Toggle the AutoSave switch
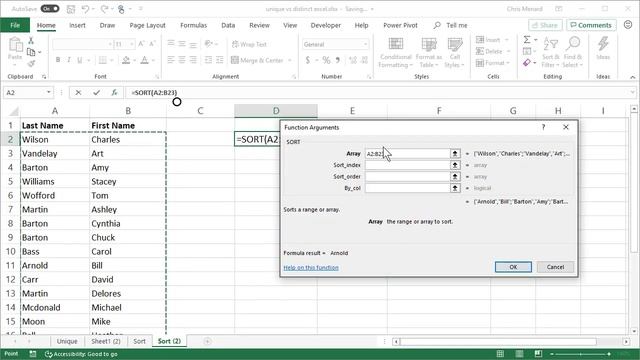The width and height of the screenshot is (640, 360). tap(50, 9)
